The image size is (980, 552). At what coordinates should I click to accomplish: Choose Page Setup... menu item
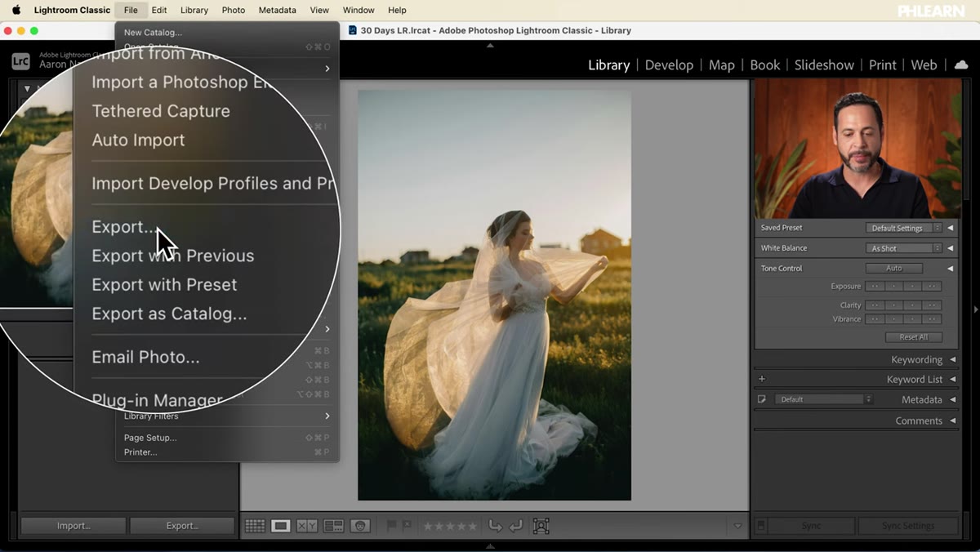click(227, 438)
